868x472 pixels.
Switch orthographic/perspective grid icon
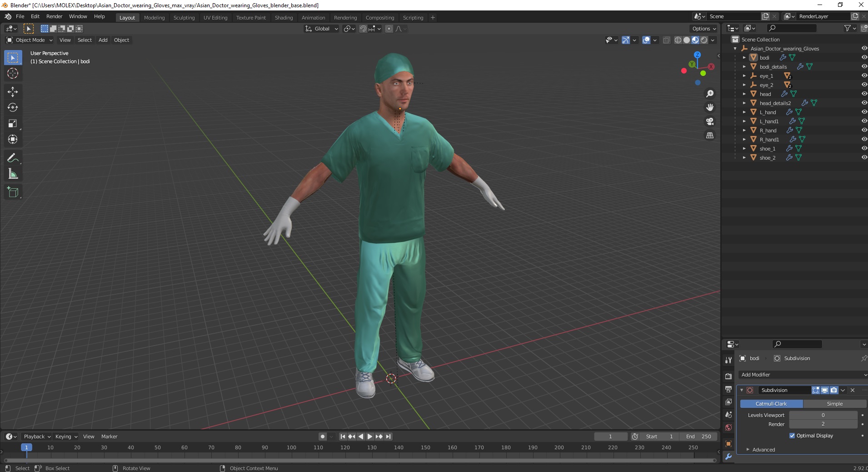[x=710, y=135]
